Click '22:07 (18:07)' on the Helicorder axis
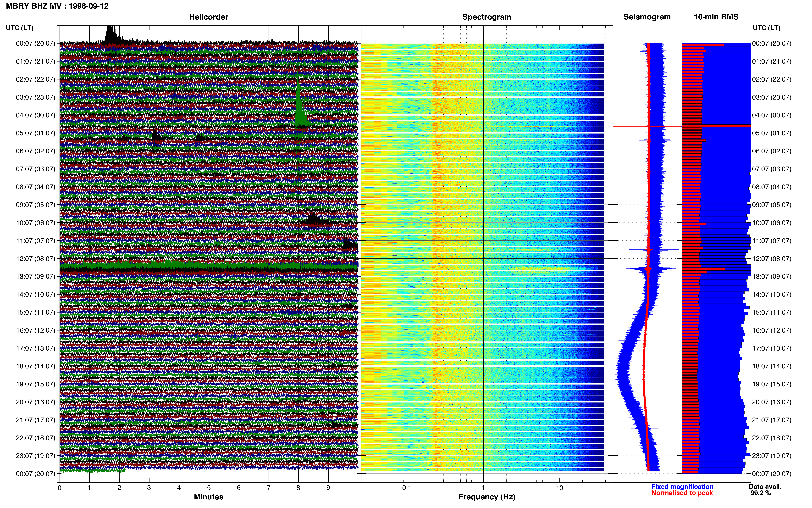The height and width of the screenshot is (508, 812). [x=35, y=438]
